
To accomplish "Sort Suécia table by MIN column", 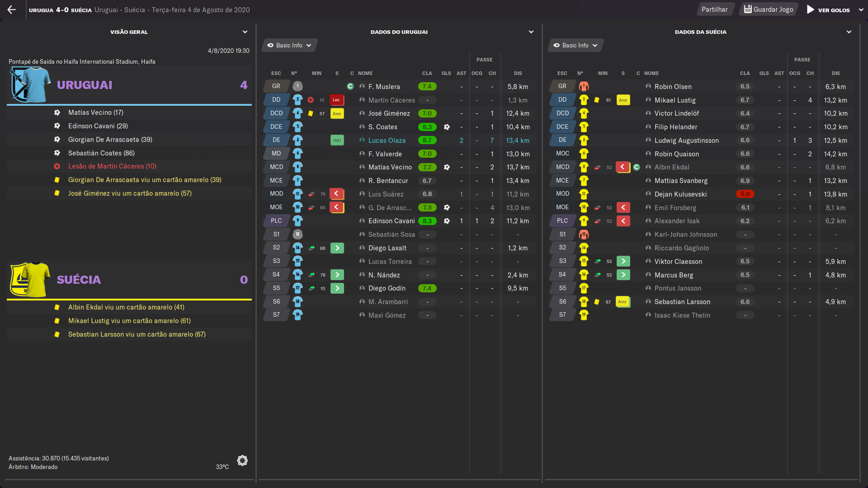I will pyautogui.click(x=603, y=73).
